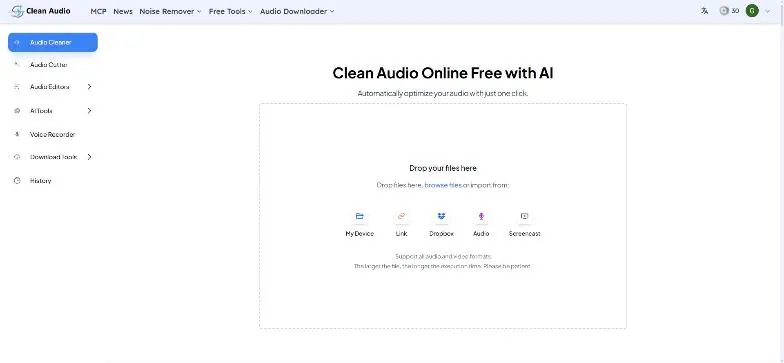Record with the Audio microphone icon
This screenshot has height=363, width=784.
[481, 216]
